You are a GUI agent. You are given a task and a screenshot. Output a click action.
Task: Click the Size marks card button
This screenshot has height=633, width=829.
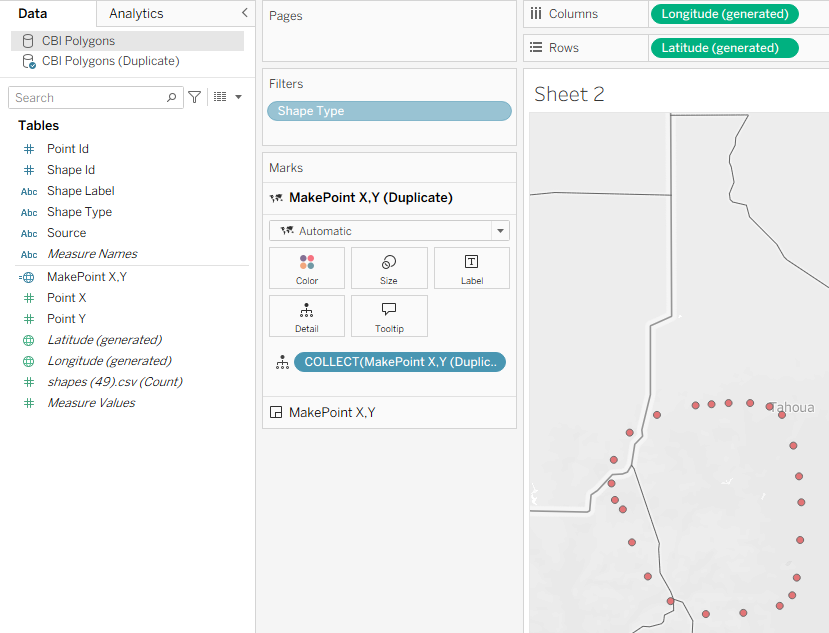[389, 268]
